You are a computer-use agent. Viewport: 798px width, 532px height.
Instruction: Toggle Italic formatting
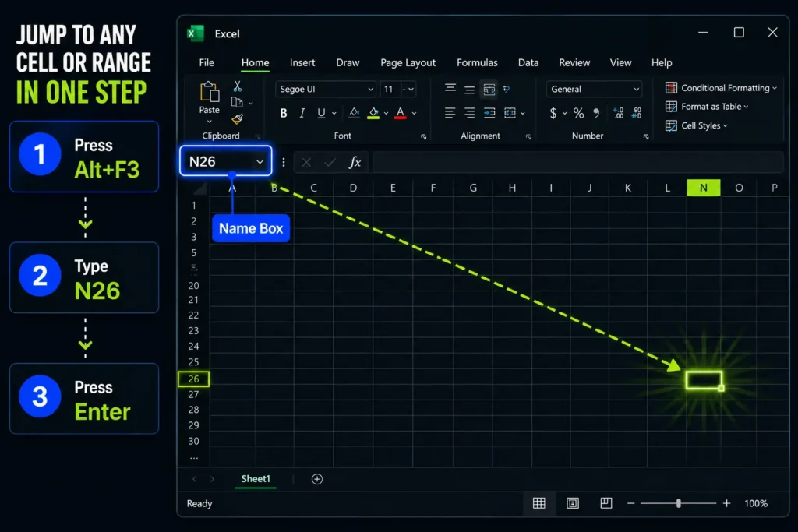(302, 113)
